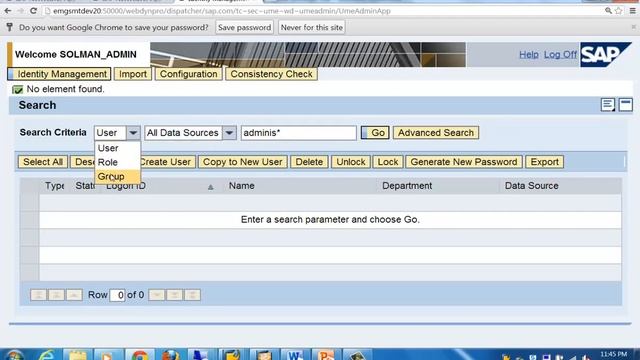The width and height of the screenshot is (640, 360).
Task: Jump to last row in the paginator
Action: (193, 295)
